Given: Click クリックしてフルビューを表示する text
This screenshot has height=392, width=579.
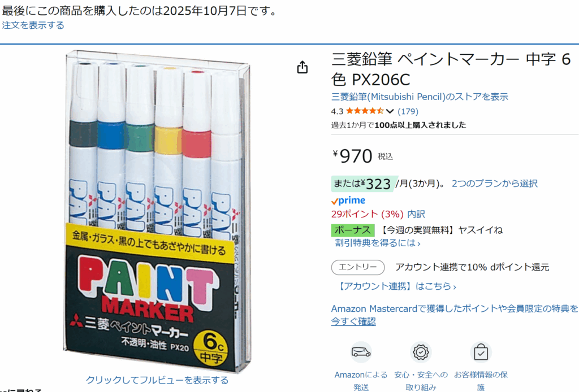Looking at the screenshot, I should pos(157,380).
